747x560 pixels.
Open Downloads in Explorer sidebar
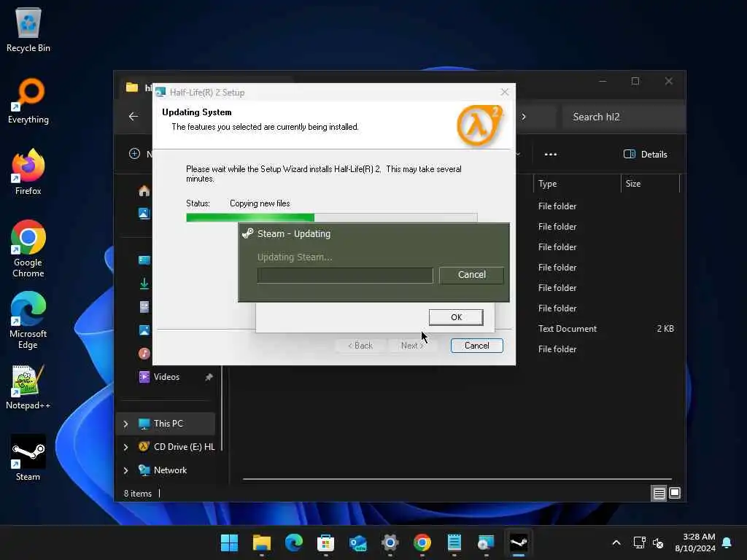(x=144, y=284)
